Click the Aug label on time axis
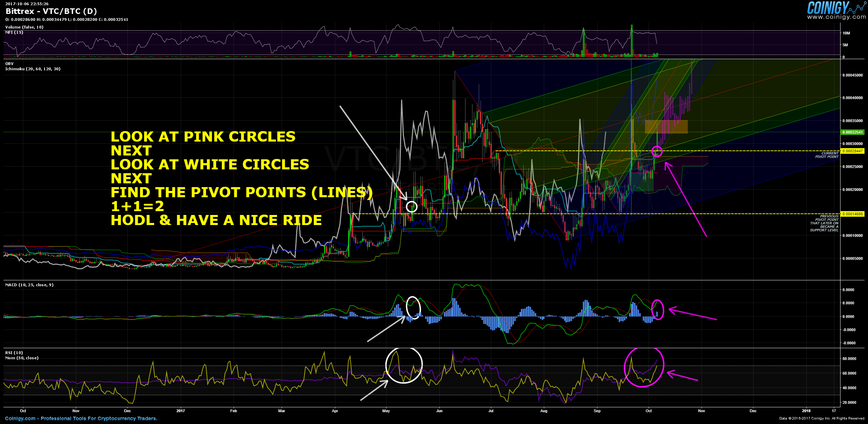 [544, 411]
